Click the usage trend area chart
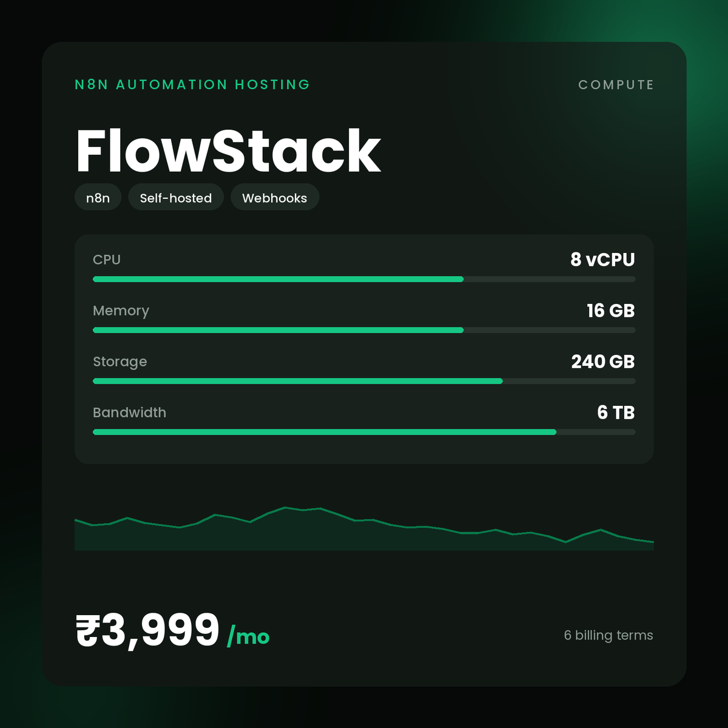This screenshot has width=728, height=728. coord(364,528)
